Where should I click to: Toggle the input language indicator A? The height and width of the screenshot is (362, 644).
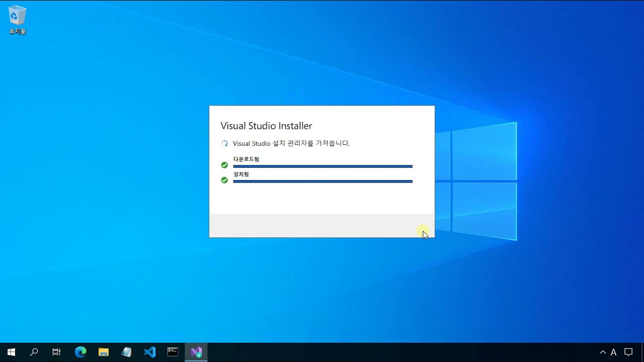tap(613, 352)
